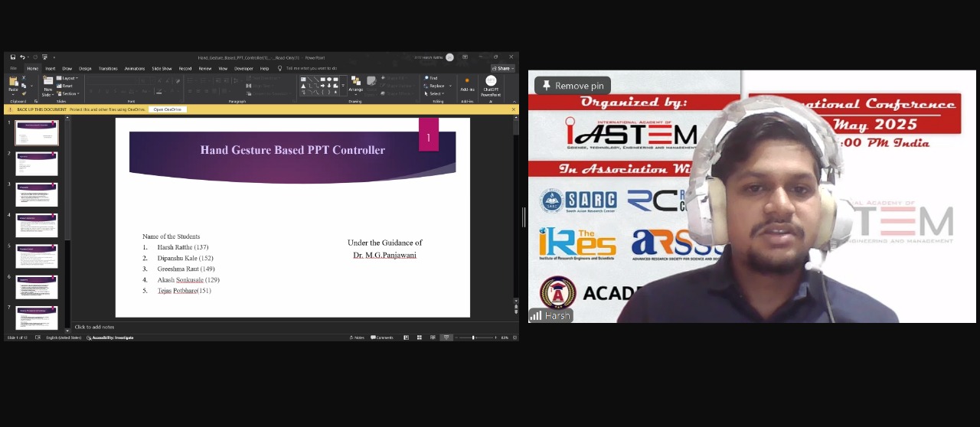Click the Paste clipboard icon
The height and width of the screenshot is (427, 980).
[13, 81]
